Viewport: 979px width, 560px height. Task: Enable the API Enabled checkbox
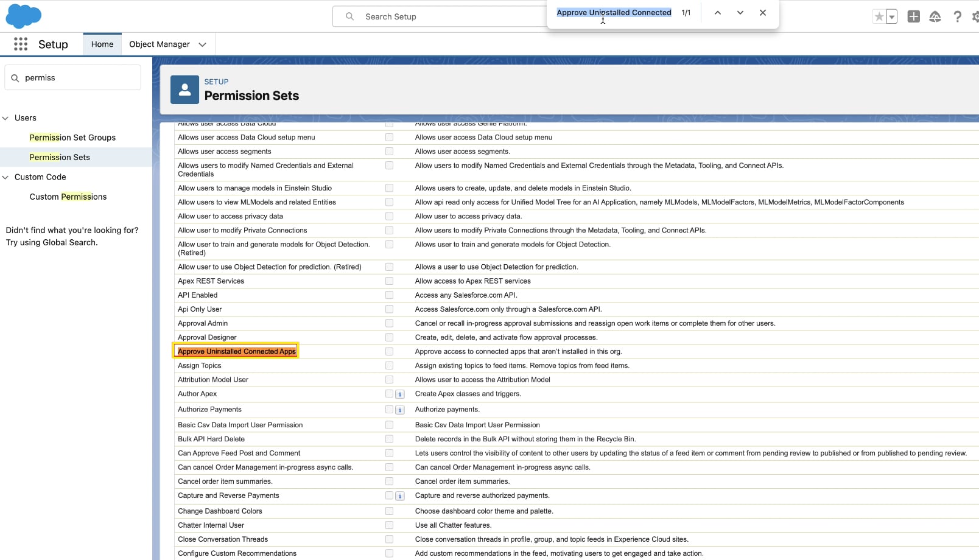pyautogui.click(x=389, y=295)
